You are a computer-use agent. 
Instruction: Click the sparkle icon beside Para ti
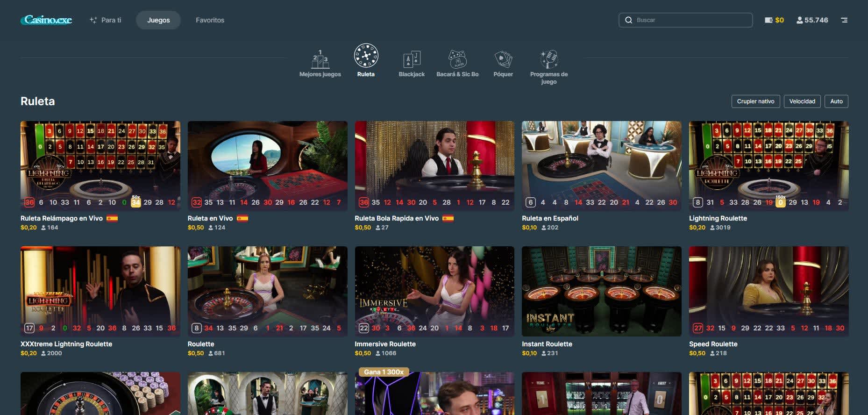[93, 20]
